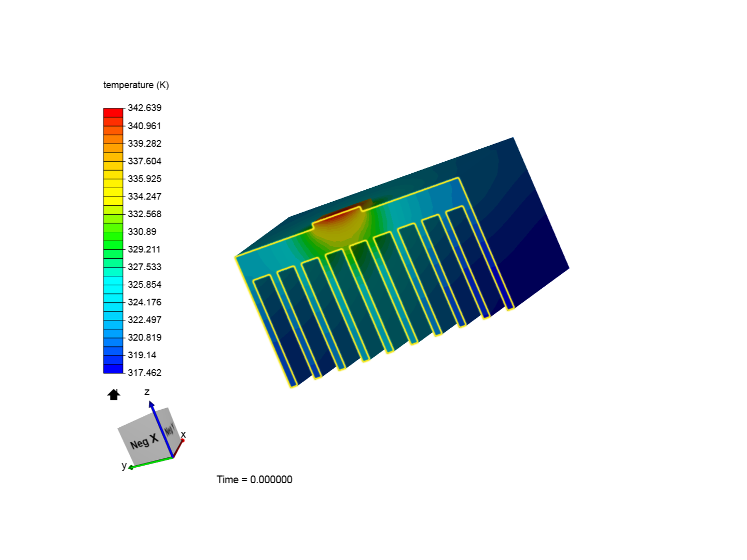This screenshot has width=747, height=560.
Task: Click the home view arrow icon
Action: point(114,395)
